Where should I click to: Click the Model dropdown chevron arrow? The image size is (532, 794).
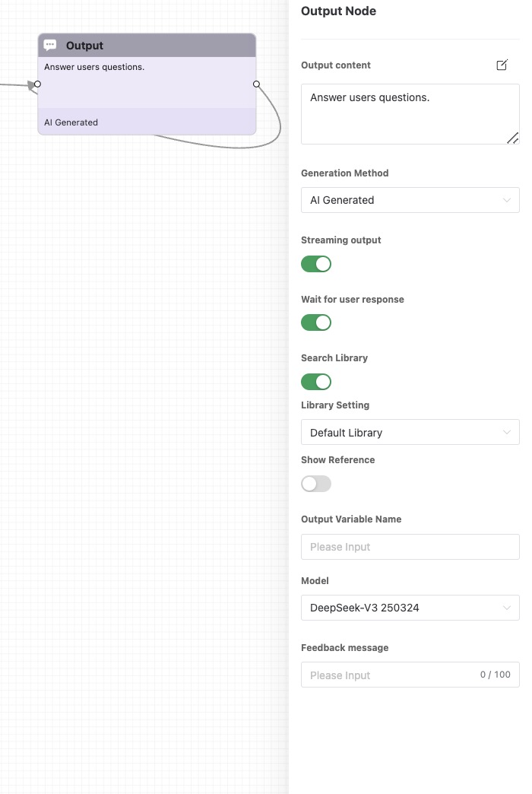tap(507, 608)
